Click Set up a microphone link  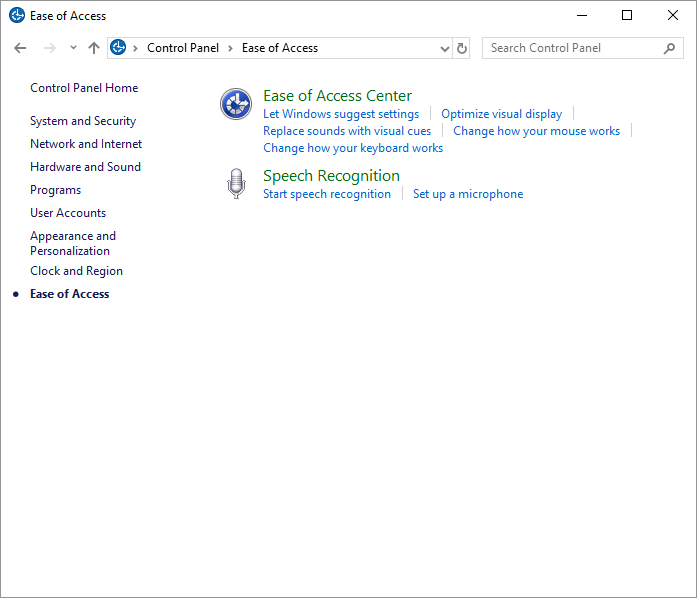(468, 194)
